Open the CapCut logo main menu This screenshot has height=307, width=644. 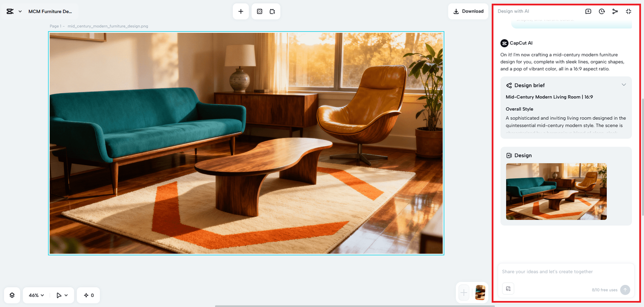tap(10, 11)
